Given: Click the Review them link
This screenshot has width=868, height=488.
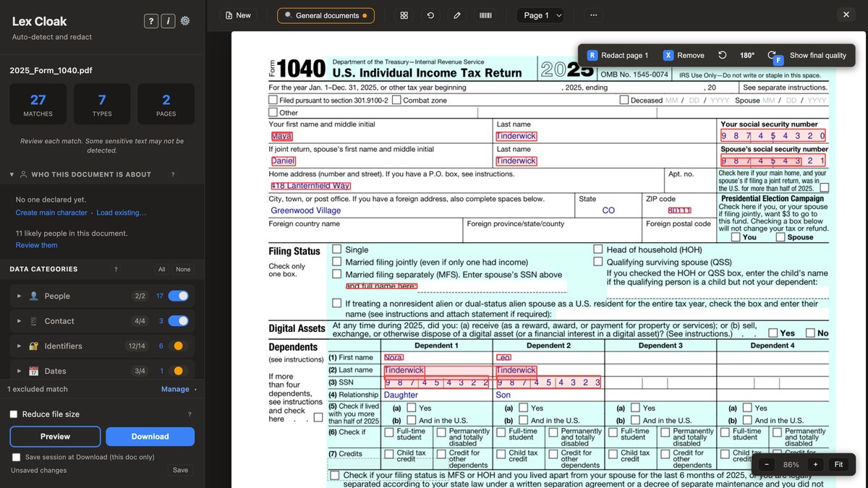Looking at the screenshot, I should 36,245.
